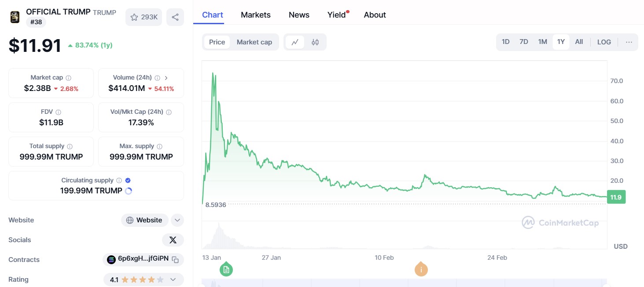This screenshot has width=644, height=287.
Task: Copy the contract address icon
Action: (175, 259)
